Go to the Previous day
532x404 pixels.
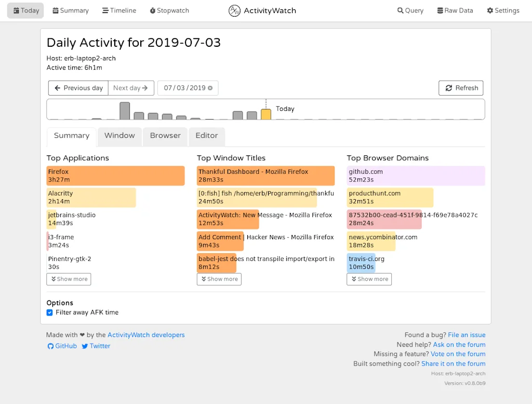[x=78, y=87]
